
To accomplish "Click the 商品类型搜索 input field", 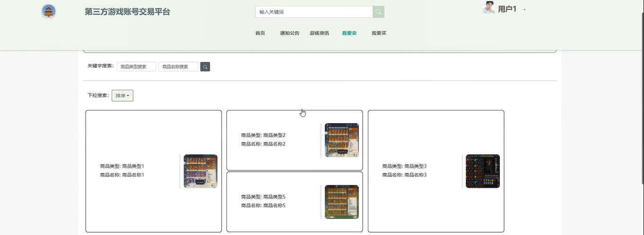I will (136, 67).
